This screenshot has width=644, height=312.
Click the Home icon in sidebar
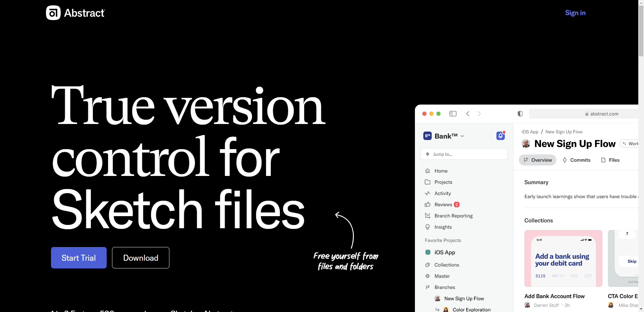(x=428, y=171)
